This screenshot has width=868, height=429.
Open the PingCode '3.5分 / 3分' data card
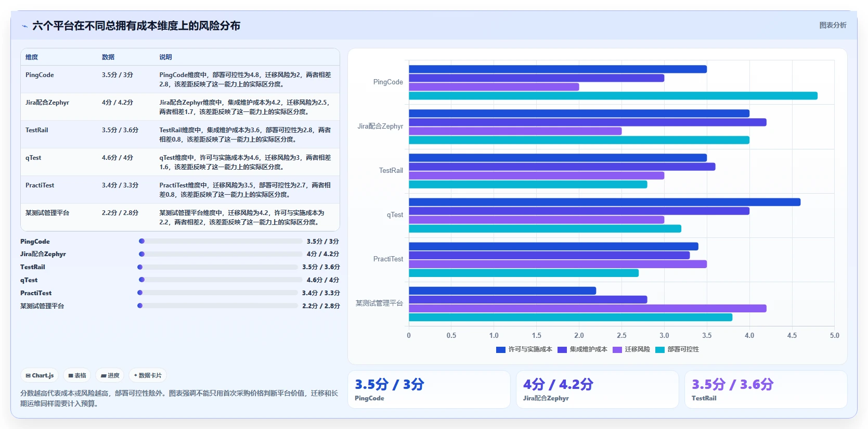click(429, 389)
